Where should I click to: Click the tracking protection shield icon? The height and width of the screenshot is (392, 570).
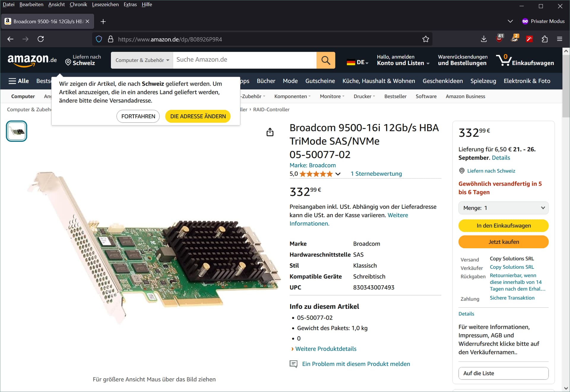pyautogui.click(x=99, y=39)
